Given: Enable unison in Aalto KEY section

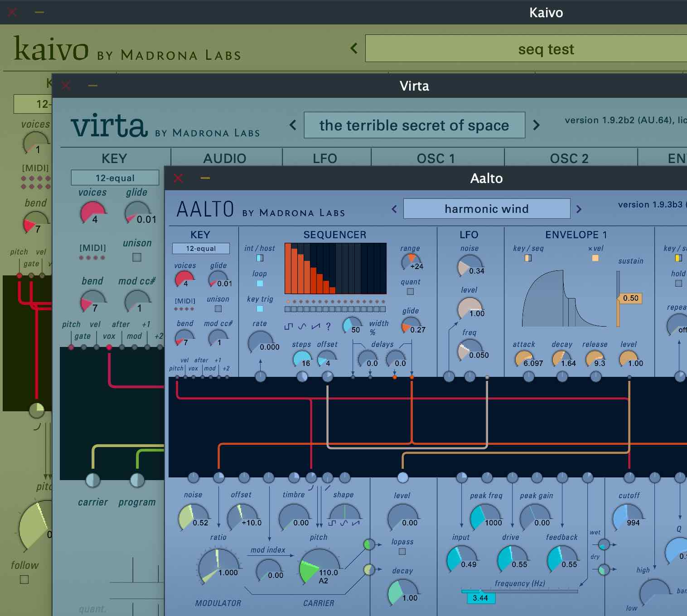Looking at the screenshot, I should click(218, 308).
